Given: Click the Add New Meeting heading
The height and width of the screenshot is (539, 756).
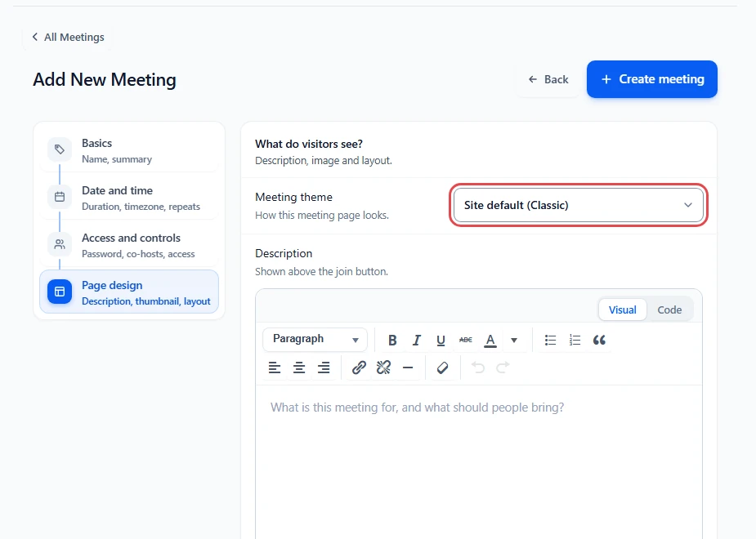Looking at the screenshot, I should click(x=105, y=79).
